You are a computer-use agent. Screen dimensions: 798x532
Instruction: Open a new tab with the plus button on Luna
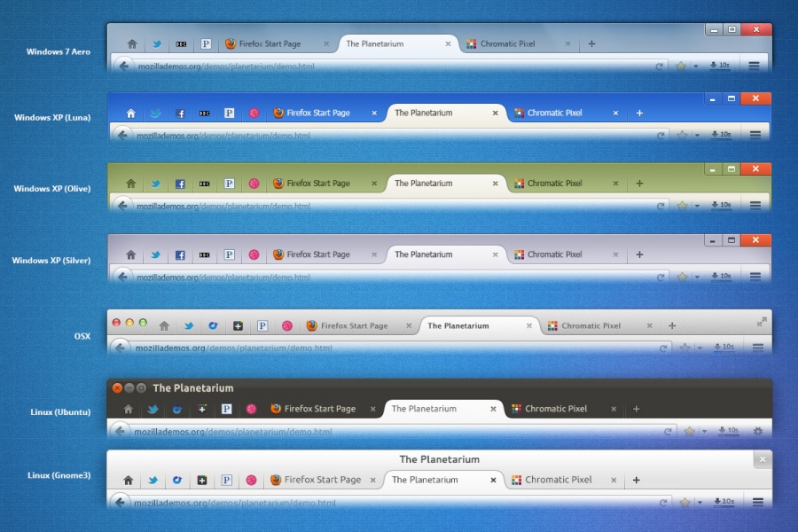click(639, 113)
